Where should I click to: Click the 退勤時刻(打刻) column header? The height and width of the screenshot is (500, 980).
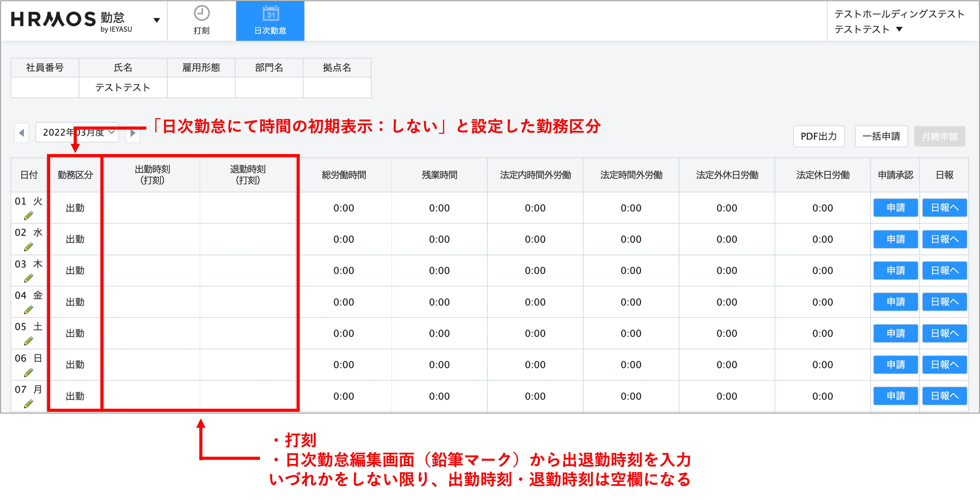248,175
